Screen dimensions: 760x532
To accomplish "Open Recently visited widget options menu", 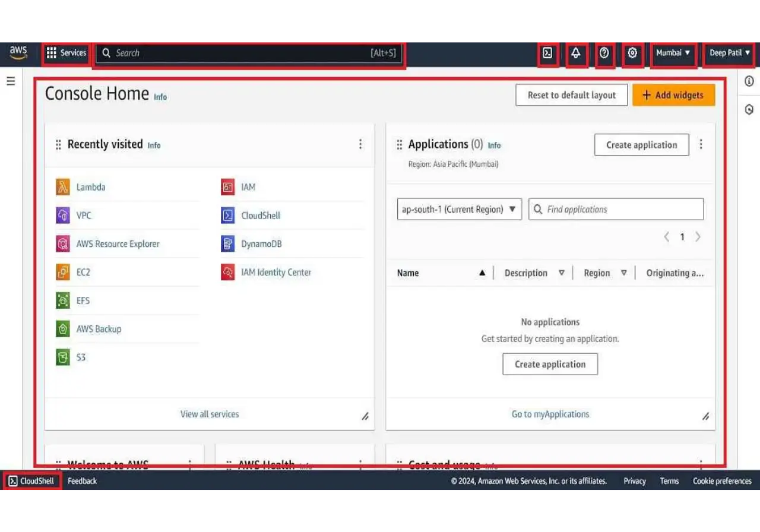I will 360,144.
